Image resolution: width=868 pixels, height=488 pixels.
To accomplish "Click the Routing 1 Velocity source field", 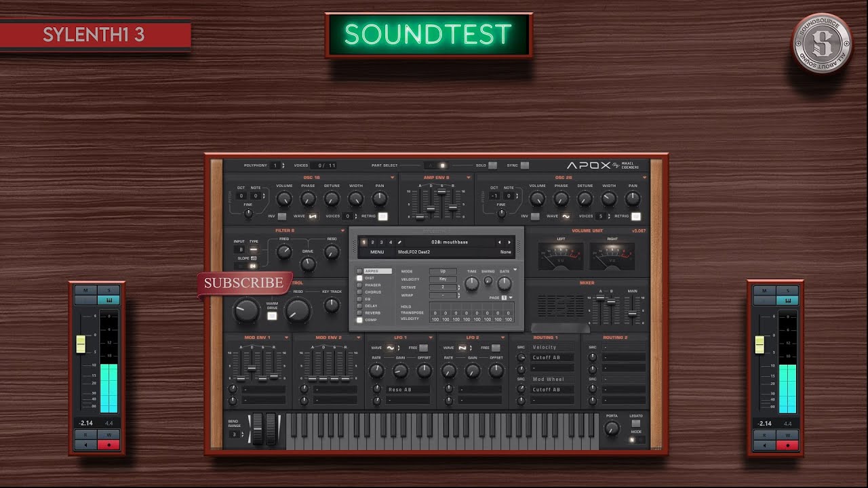I will coord(552,348).
